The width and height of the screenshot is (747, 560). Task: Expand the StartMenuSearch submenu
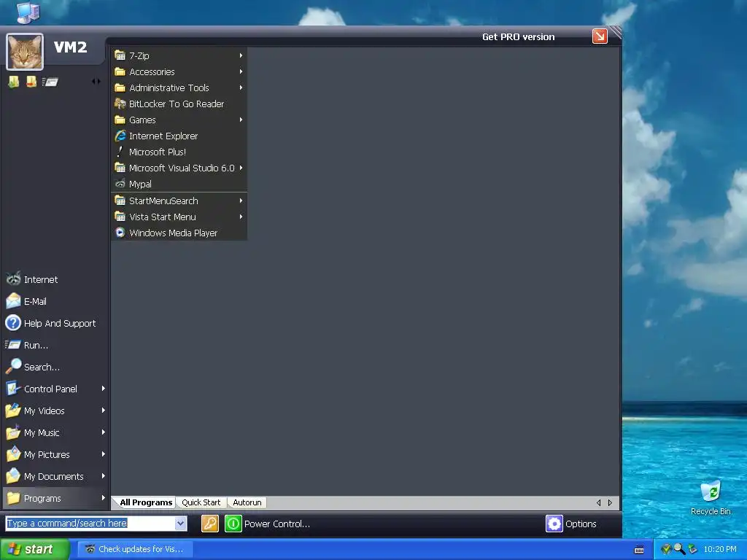[179, 201]
